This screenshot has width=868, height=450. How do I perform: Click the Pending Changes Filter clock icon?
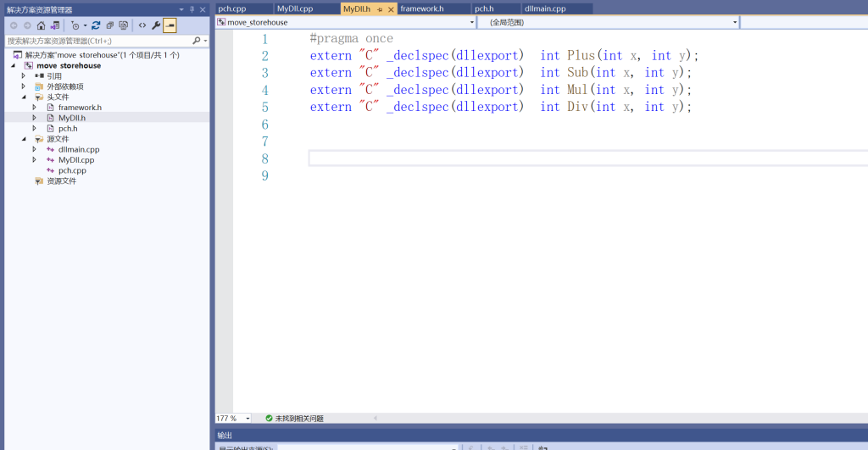[x=75, y=25]
